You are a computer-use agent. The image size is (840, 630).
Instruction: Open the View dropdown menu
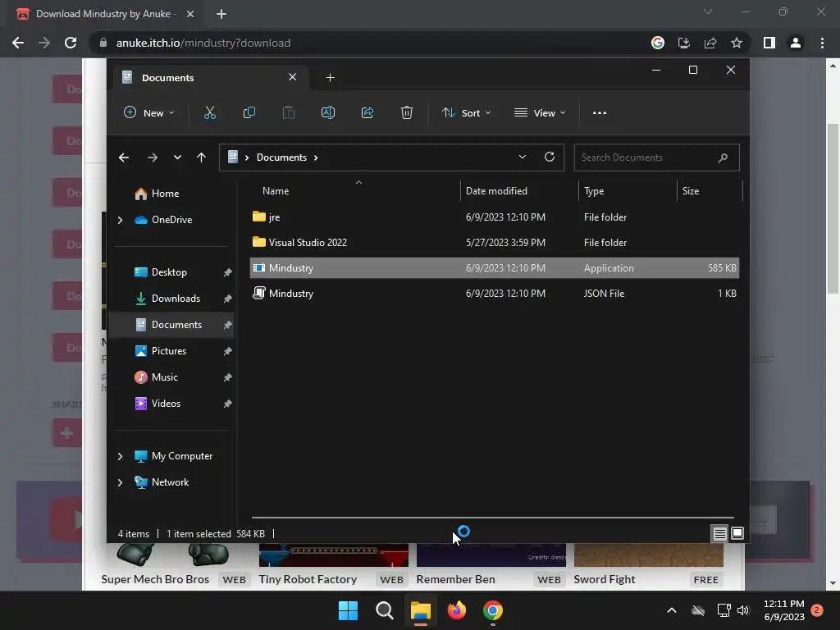click(x=540, y=113)
